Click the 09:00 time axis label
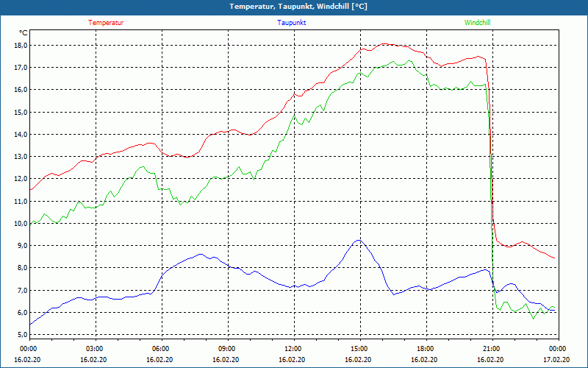Viewport: 588px width, 368px height. (x=228, y=349)
